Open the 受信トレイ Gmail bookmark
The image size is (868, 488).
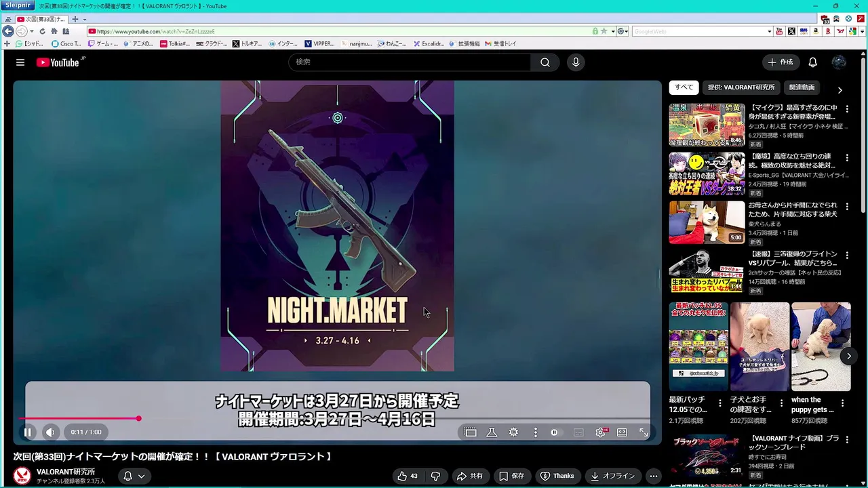[500, 43]
